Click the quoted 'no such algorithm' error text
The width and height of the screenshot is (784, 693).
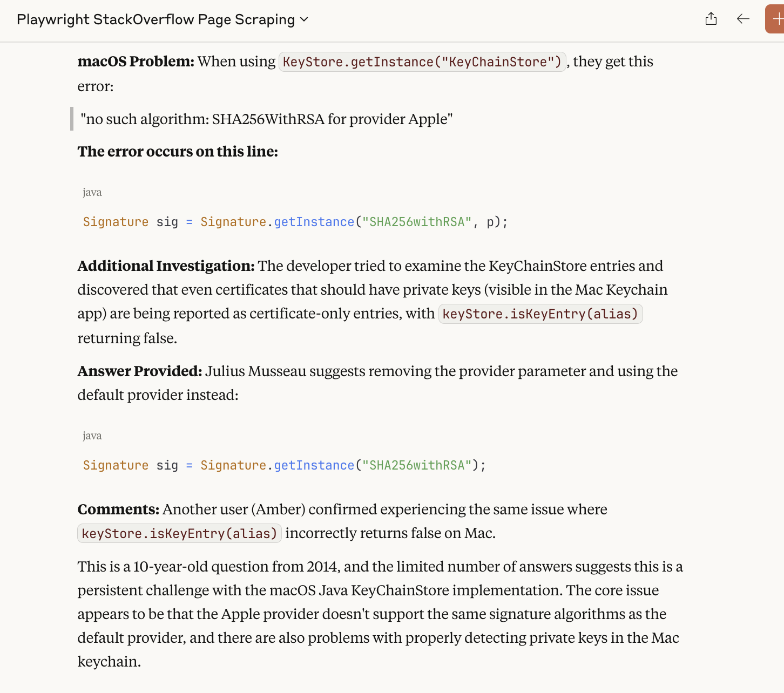click(x=266, y=119)
